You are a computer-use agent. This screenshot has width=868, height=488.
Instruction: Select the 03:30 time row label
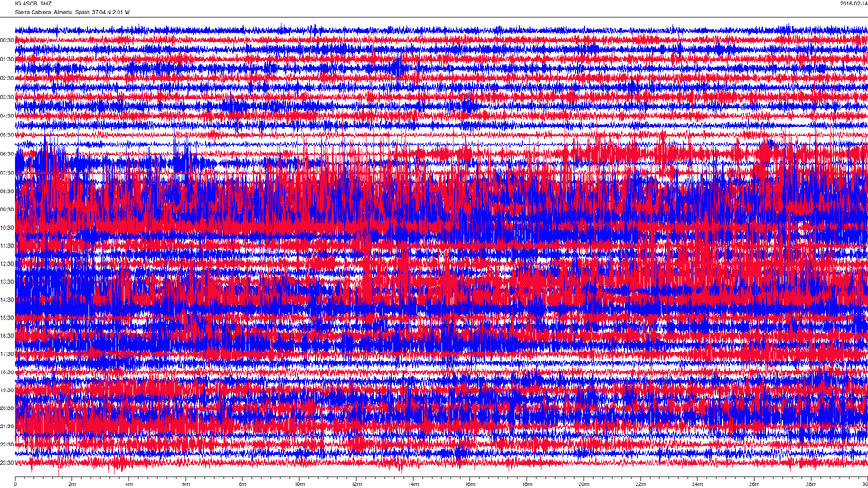pyautogui.click(x=7, y=98)
